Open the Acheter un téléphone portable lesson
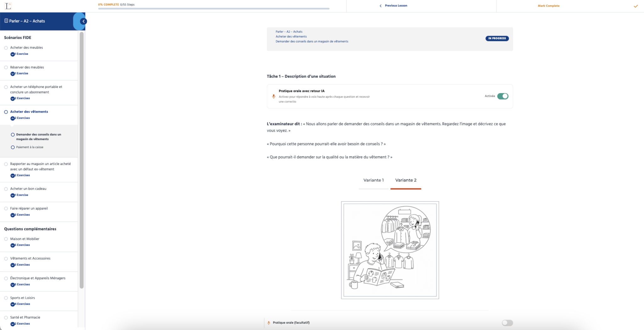This screenshot has width=644, height=330. pos(36,90)
